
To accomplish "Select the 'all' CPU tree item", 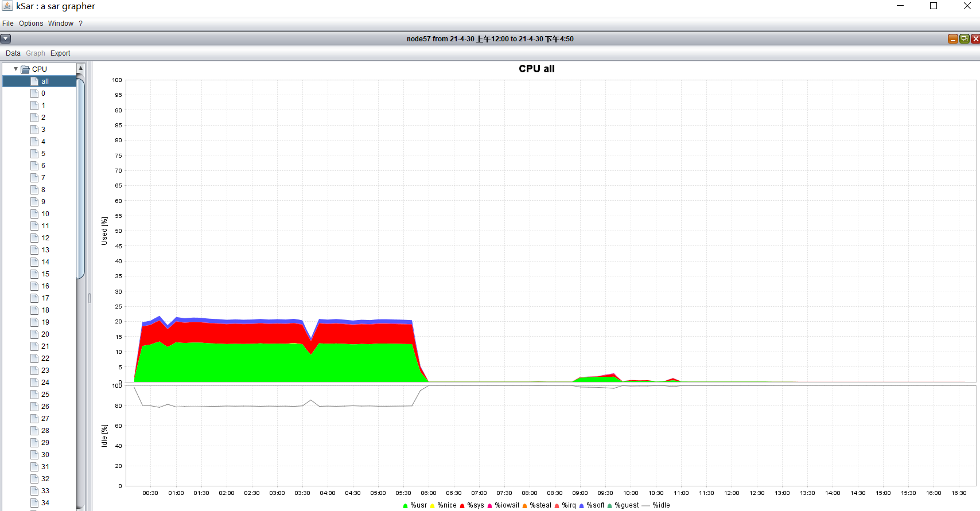I will pos(40,81).
